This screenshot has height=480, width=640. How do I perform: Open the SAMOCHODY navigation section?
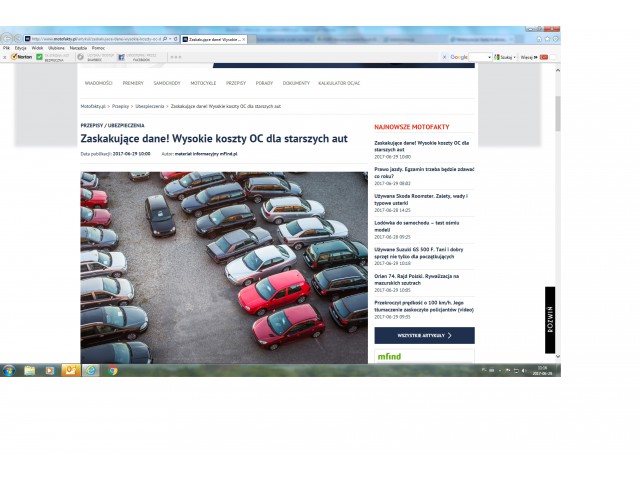[x=166, y=83]
